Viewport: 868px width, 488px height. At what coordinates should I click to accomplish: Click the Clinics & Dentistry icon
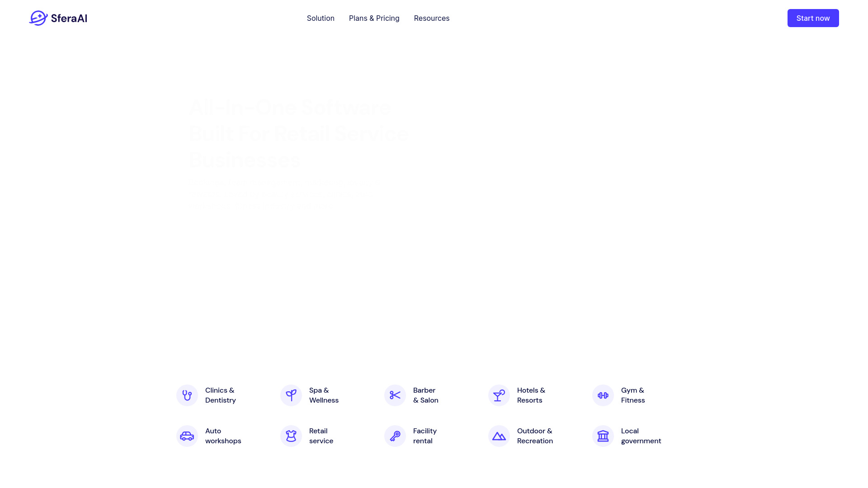[187, 395]
